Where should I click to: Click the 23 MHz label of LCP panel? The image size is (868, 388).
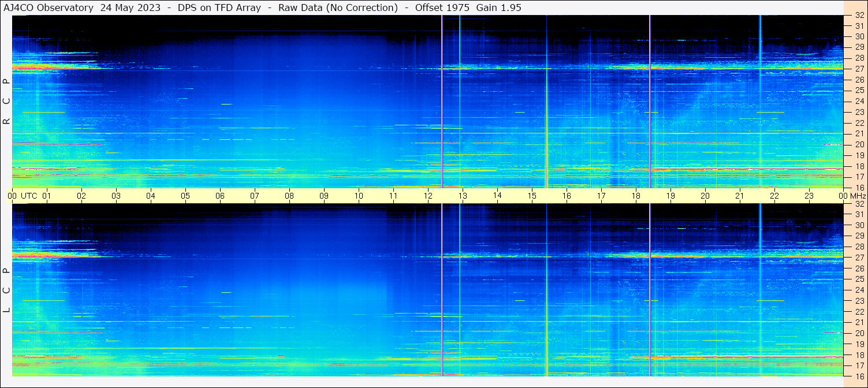pos(859,301)
